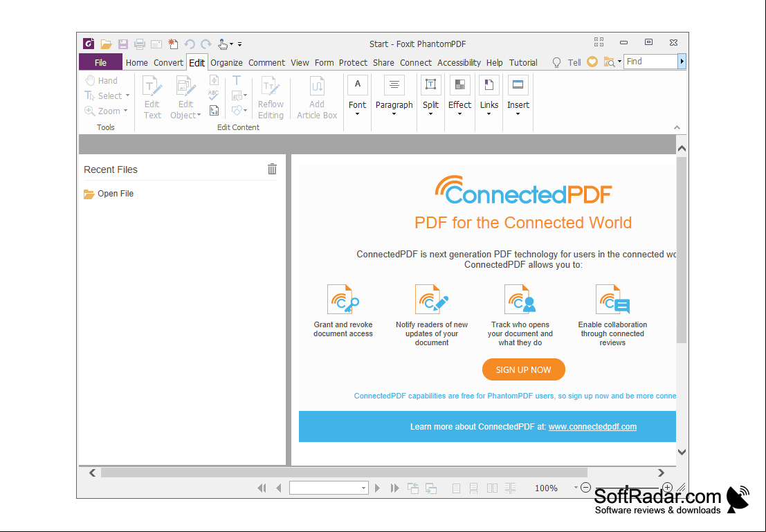Image resolution: width=766 pixels, height=532 pixels.
Task: Select continuous facing view icon in status bar
Action: (510, 488)
